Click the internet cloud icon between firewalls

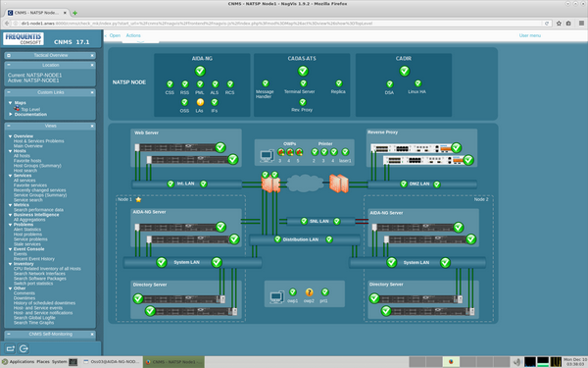tap(305, 184)
